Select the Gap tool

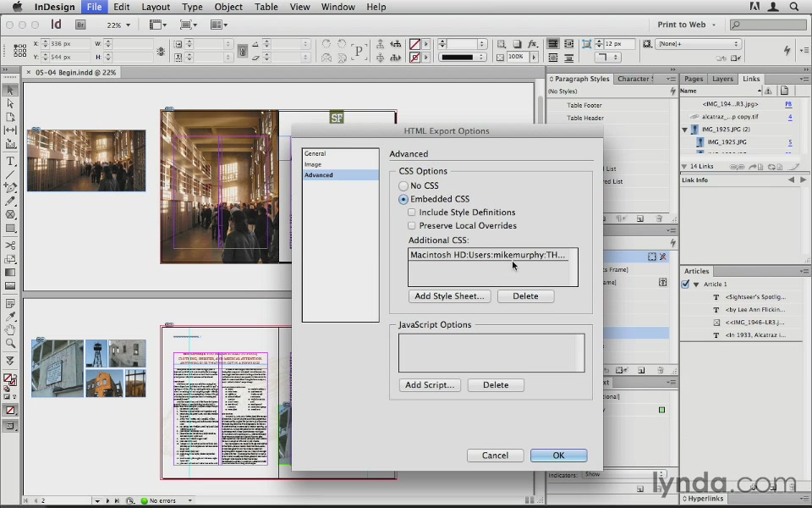[10, 130]
